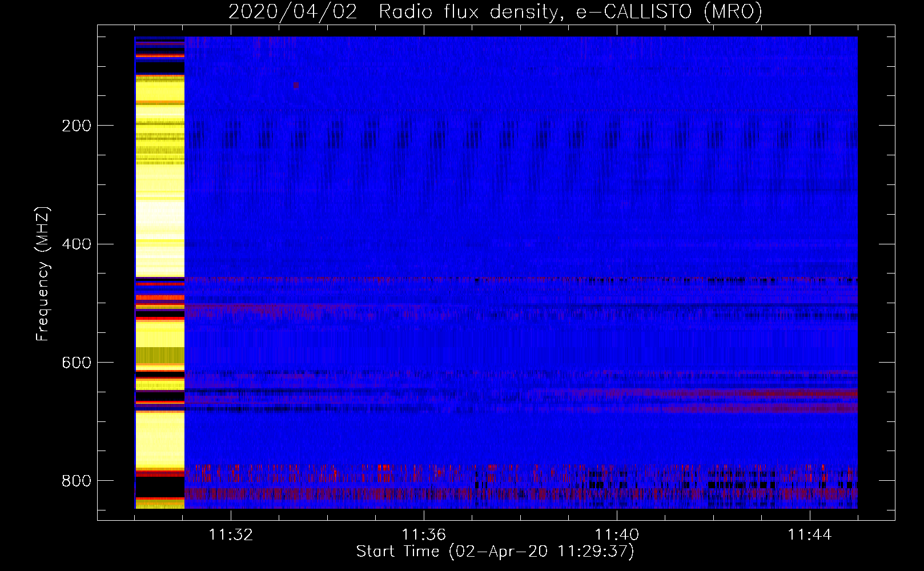Click the 600 frequency tick label
924x571 pixels.
77,363
